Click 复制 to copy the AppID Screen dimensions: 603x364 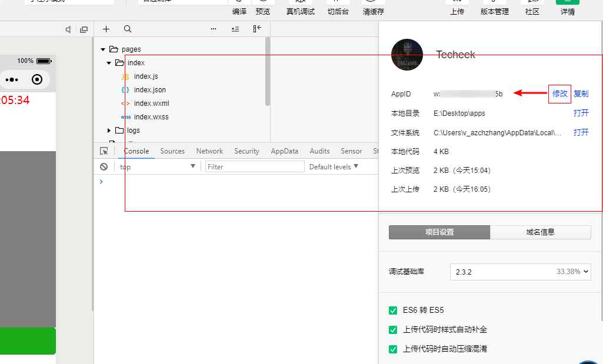point(581,93)
